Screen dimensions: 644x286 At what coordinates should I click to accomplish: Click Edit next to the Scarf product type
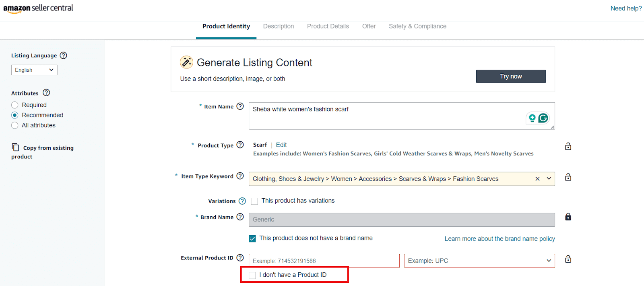[281, 145]
